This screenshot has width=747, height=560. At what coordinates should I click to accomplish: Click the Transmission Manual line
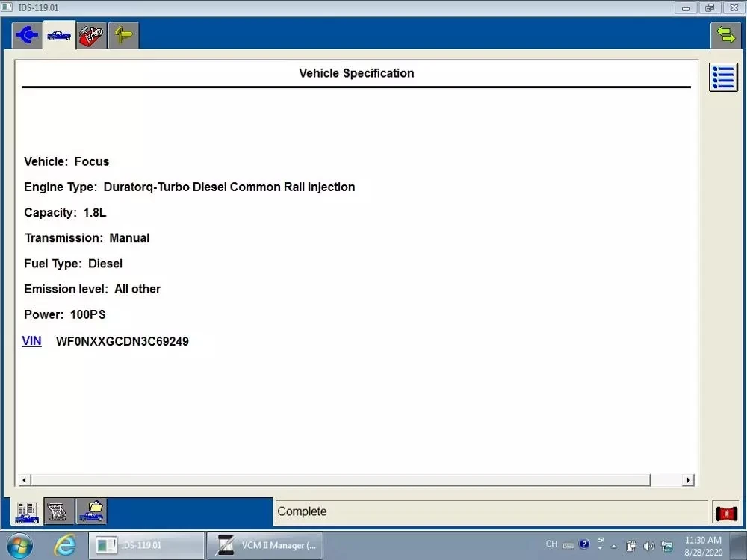click(x=87, y=238)
